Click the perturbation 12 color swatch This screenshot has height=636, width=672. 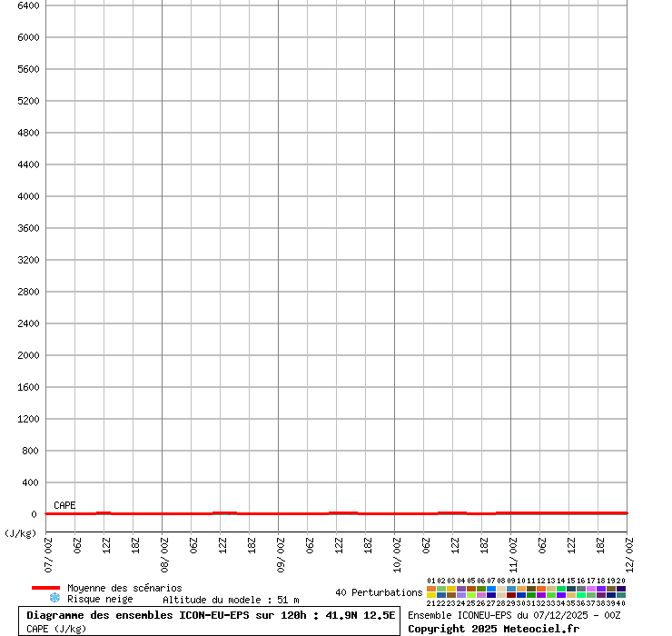tap(541, 589)
